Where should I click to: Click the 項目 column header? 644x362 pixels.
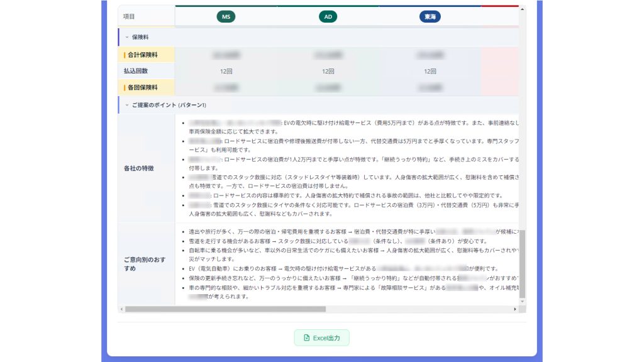coord(146,16)
